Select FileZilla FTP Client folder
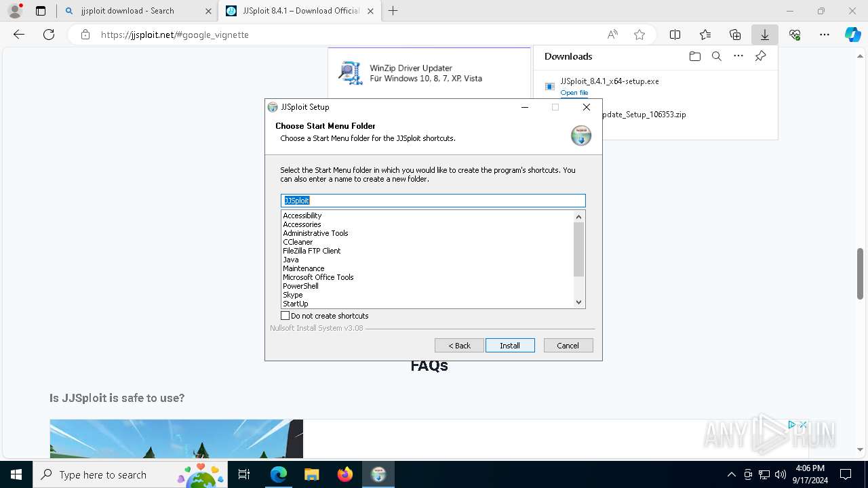The height and width of the screenshot is (488, 868). pyautogui.click(x=312, y=251)
